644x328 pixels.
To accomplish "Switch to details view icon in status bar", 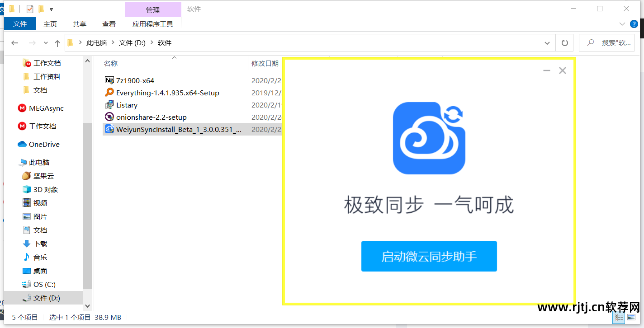I will 618,318.
